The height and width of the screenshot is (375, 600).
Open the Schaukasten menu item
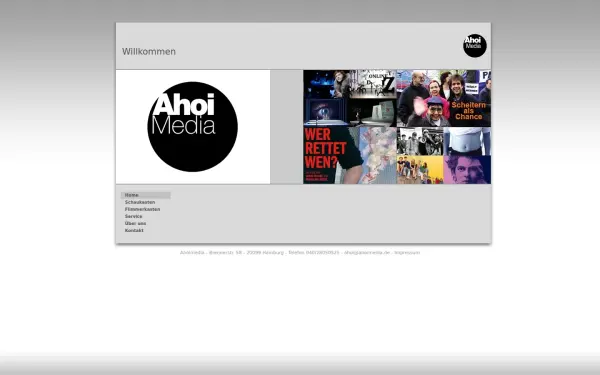tap(140, 202)
